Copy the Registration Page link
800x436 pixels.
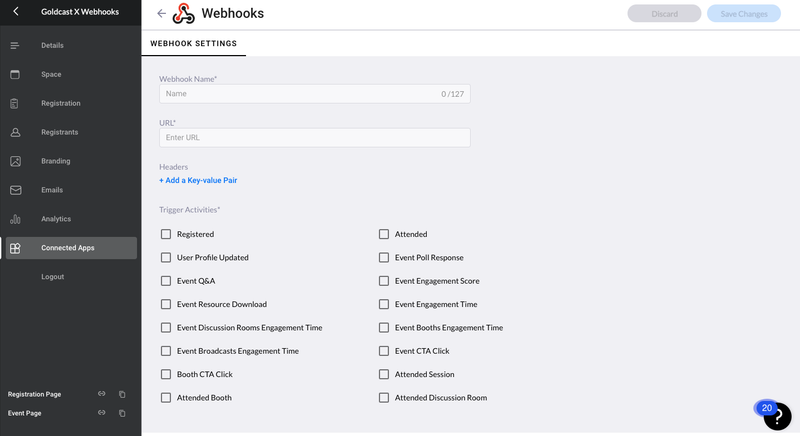[x=122, y=394]
